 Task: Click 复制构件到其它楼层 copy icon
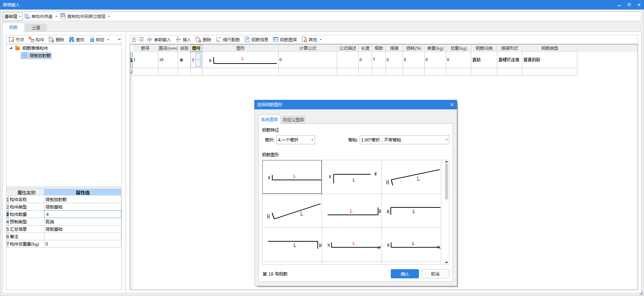tap(63, 16)
